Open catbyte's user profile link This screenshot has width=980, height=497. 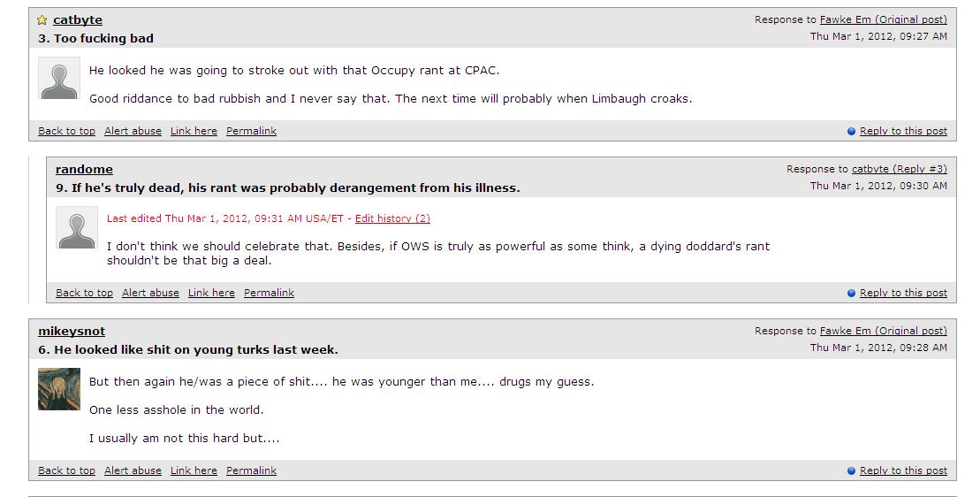click(x=78, y=20)
